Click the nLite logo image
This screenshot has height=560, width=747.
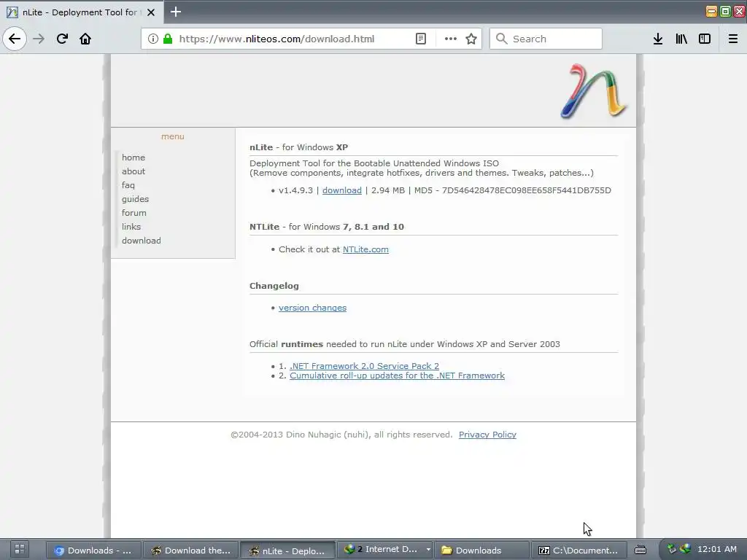pyautogui.click(x=594, y=91)
